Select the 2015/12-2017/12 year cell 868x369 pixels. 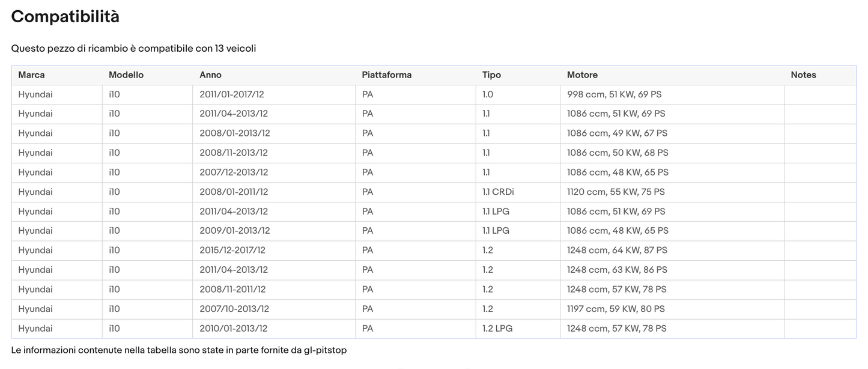[232, 251]
